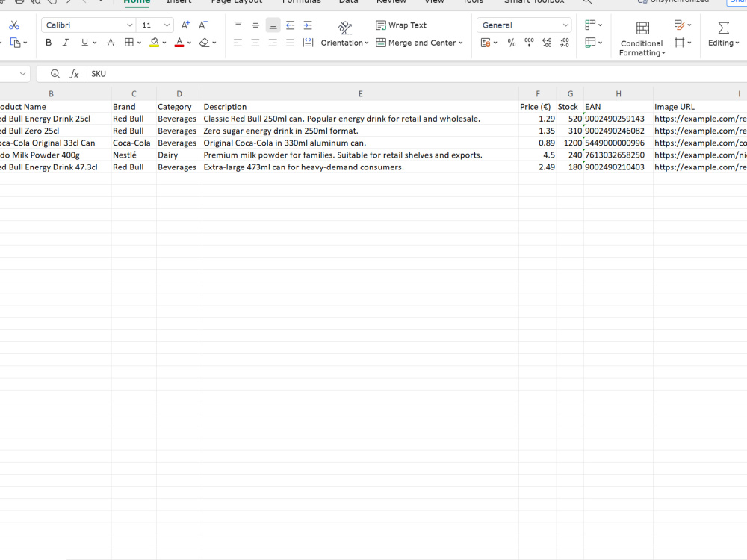
Task: Open the Name Box dropdown arrow
Action: (x=22, y=74)
